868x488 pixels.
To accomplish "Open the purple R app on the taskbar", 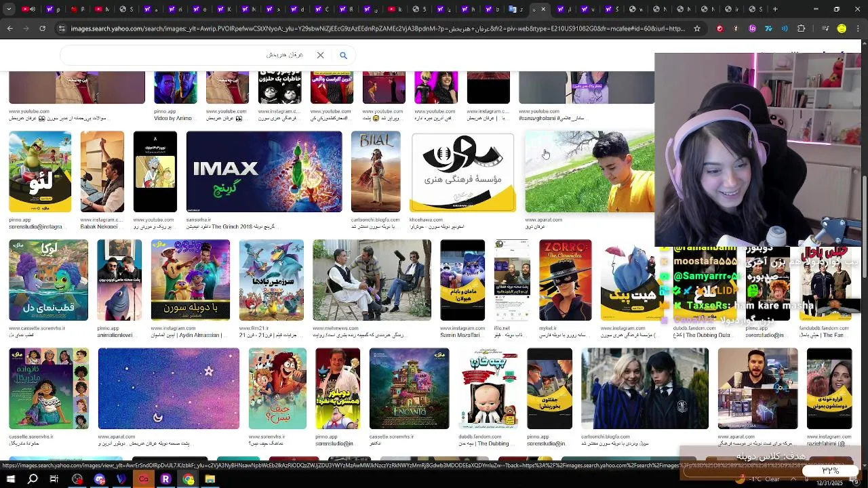I will 165,479.
